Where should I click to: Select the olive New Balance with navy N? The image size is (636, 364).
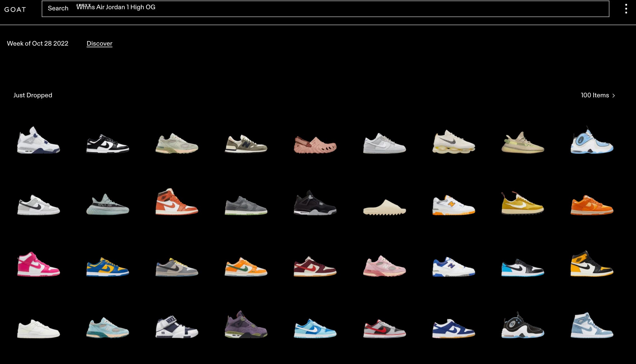tap(246, 144)
